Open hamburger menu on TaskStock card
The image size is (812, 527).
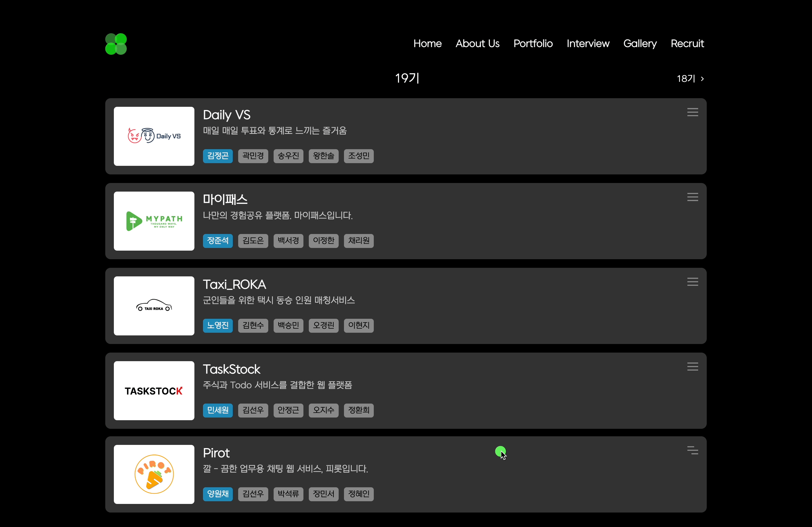[x=693, y=367]
